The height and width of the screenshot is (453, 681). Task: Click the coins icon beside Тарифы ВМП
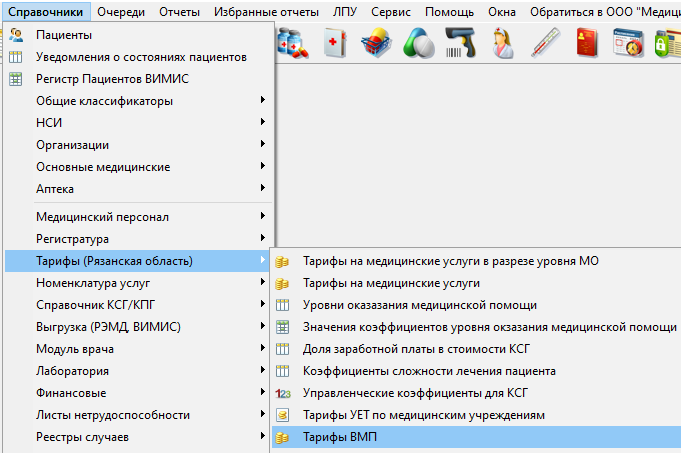(282, 437)
